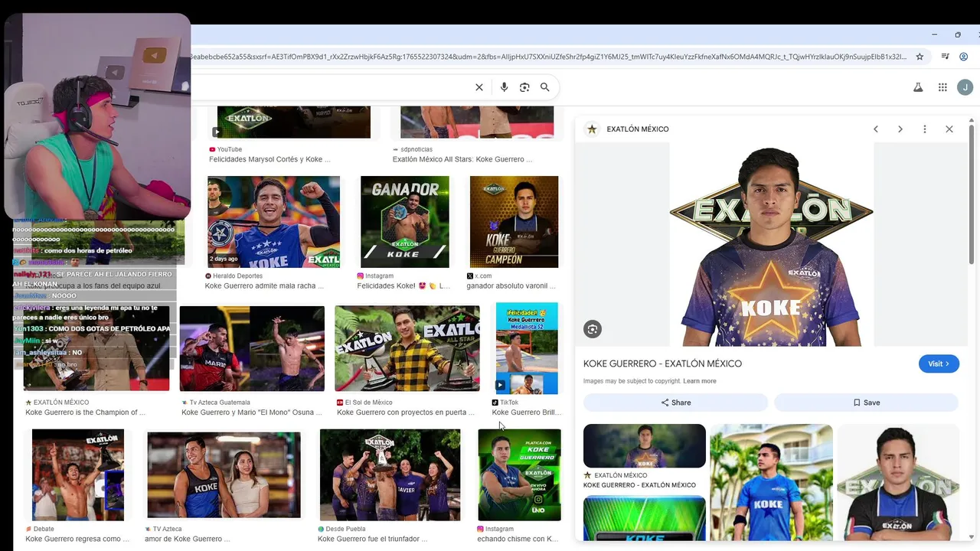This screenshot has width=980, height=551.
Task: Open the Instagram 'echando chisme' thumbnail
Action: [519, 474]
